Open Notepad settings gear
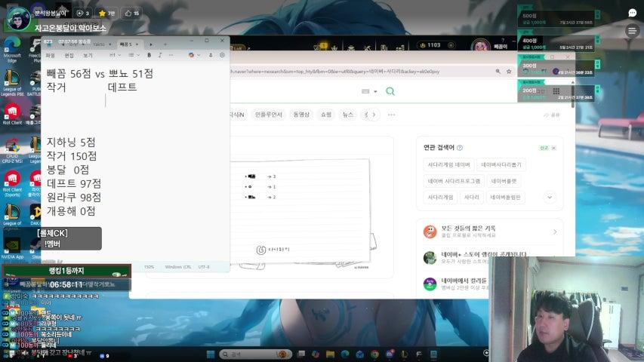 [x=222, y=55]
